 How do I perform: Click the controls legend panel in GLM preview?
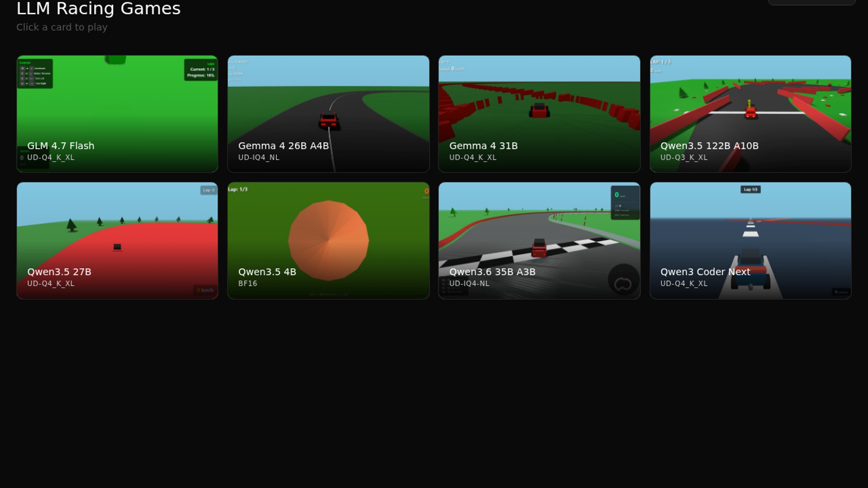tap(35, 74)
